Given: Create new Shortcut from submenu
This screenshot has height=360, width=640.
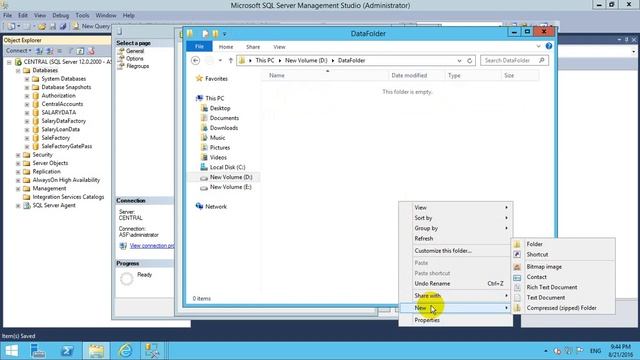Looking at the screenshot, I should point(563,254).
